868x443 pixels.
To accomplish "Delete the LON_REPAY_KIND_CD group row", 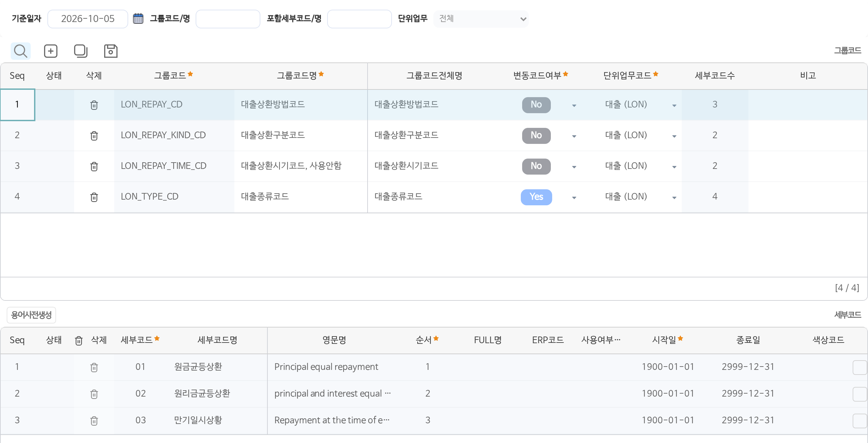I will click(94, 136).
